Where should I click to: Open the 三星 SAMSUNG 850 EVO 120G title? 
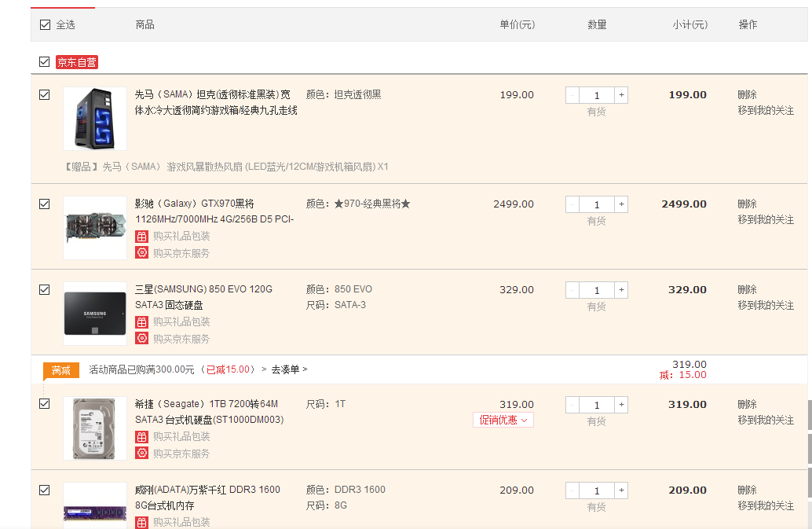click(x=203, y=297)
